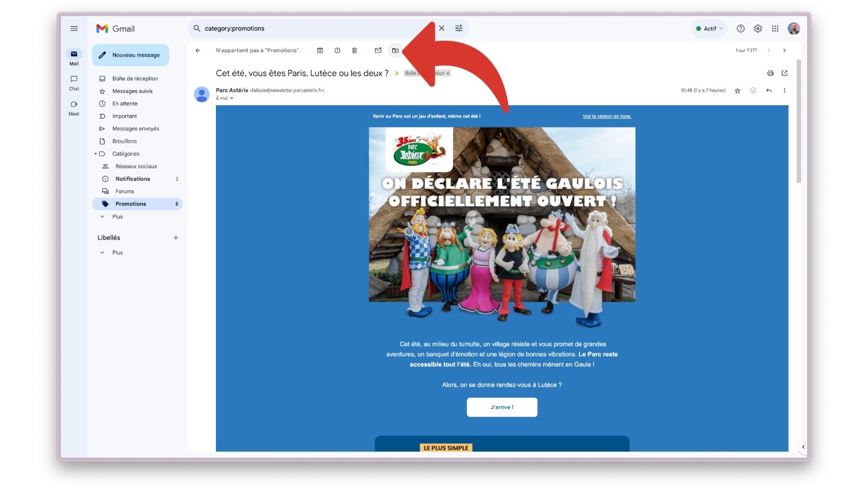This screenshot has width=868, height=488.
Task: Open the Meet section in the side rail
Action: 74,108
